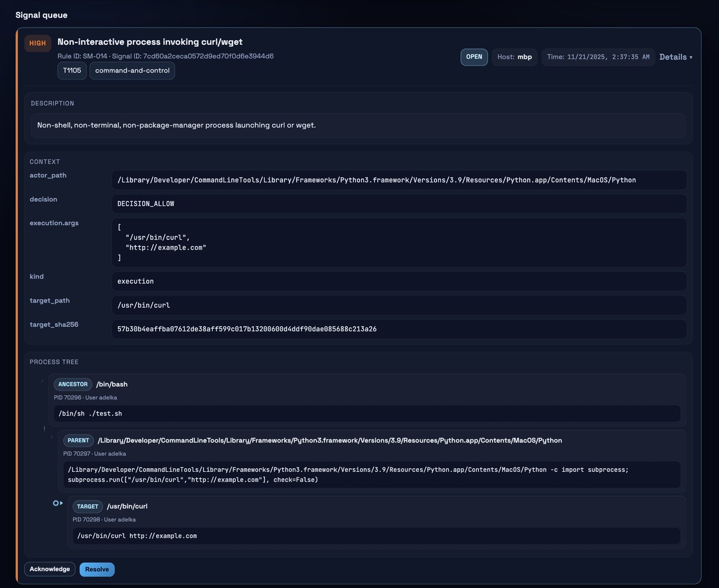
Task: Click the description text about curl or wget
Action: coord(176,125)
